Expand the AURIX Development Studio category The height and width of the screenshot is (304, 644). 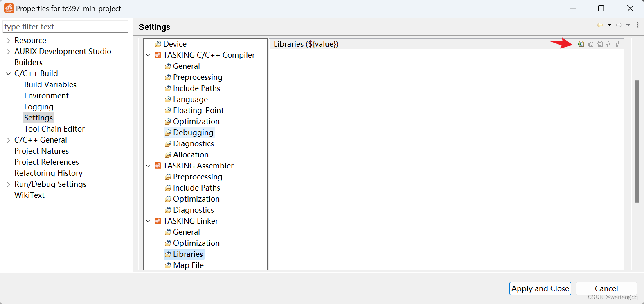tap(8, 52)
